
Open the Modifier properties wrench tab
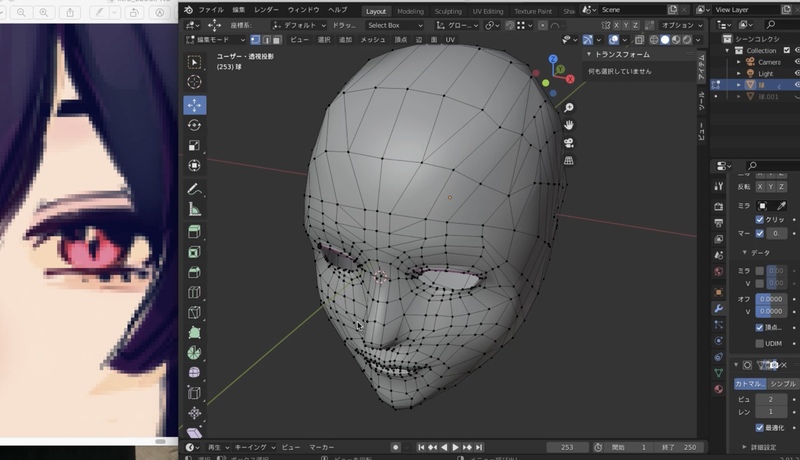pyautogui.click(x=718, y=309)
